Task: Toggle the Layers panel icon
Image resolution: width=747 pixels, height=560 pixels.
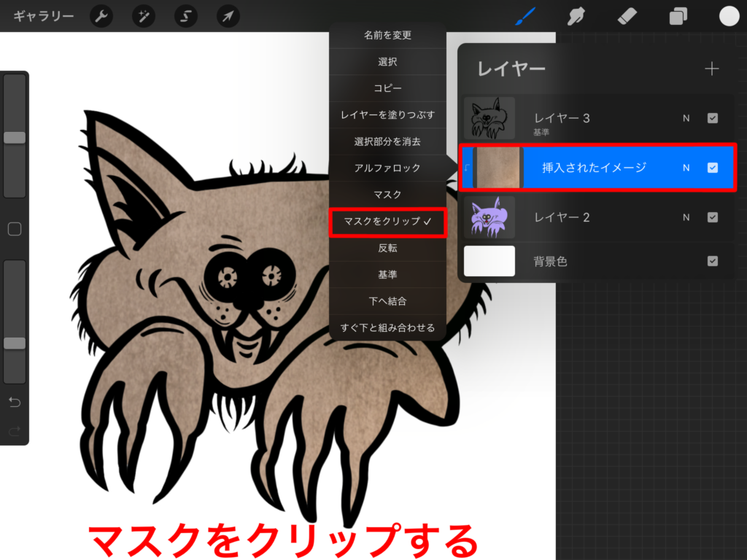Action: pyautogui.click(x=678, y=17)
